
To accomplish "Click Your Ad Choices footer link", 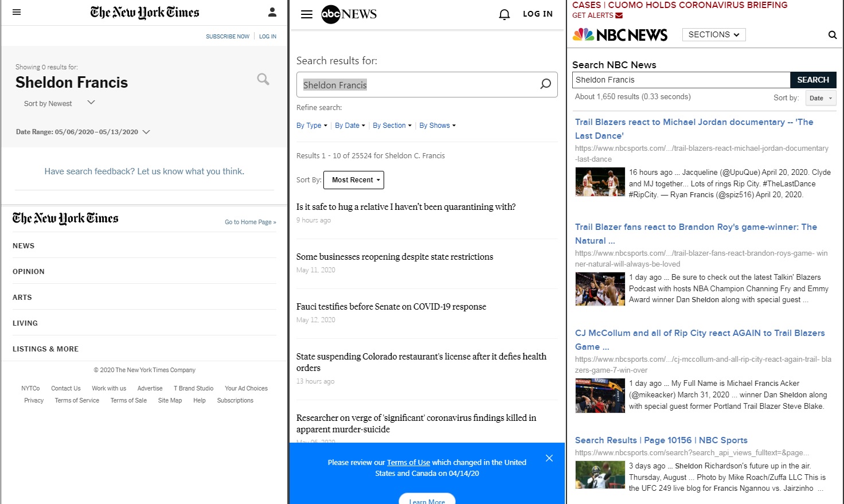I will pos(246,388).
